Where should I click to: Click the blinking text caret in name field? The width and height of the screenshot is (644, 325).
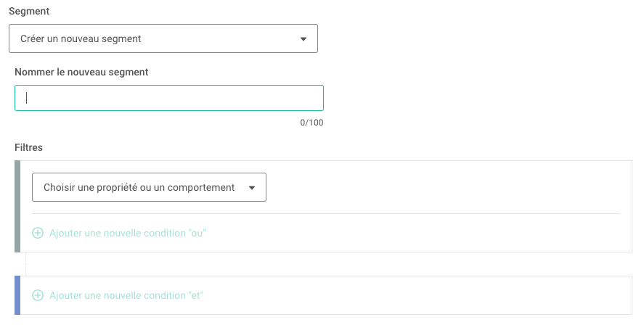point(27,98)
